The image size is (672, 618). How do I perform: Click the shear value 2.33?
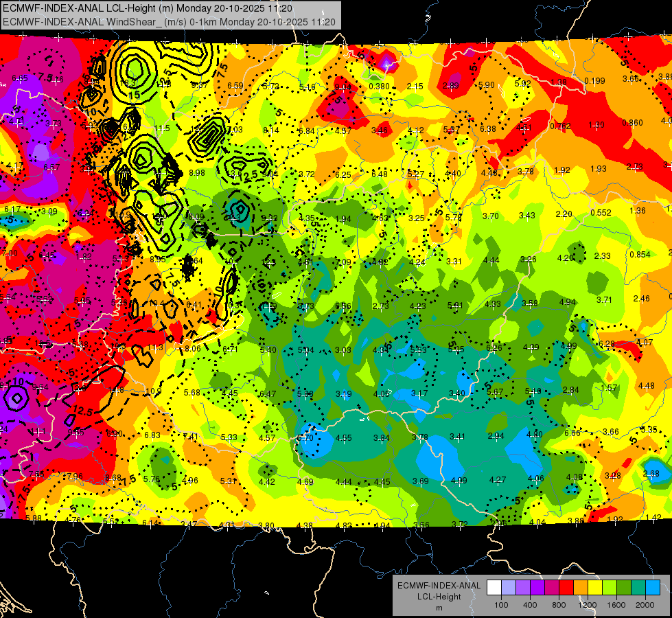tap(603, 255)
